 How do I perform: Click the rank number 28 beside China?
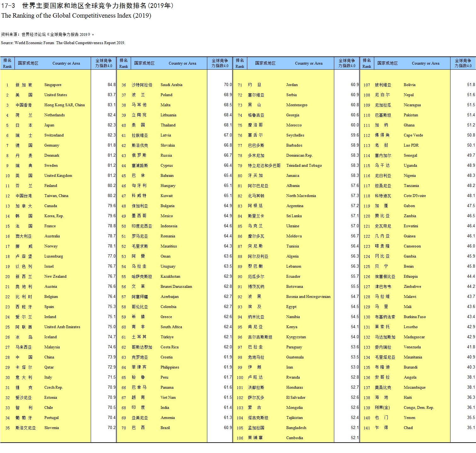coord(8,357)
